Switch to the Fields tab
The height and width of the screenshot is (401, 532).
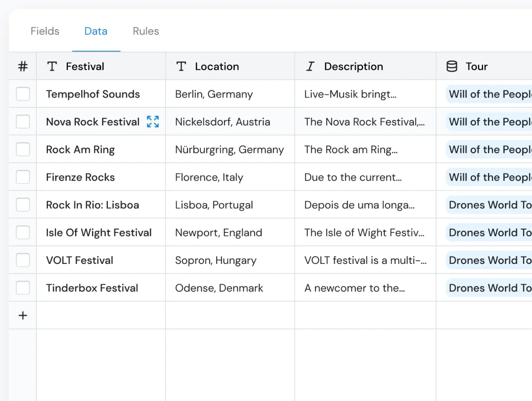[44, 31]
